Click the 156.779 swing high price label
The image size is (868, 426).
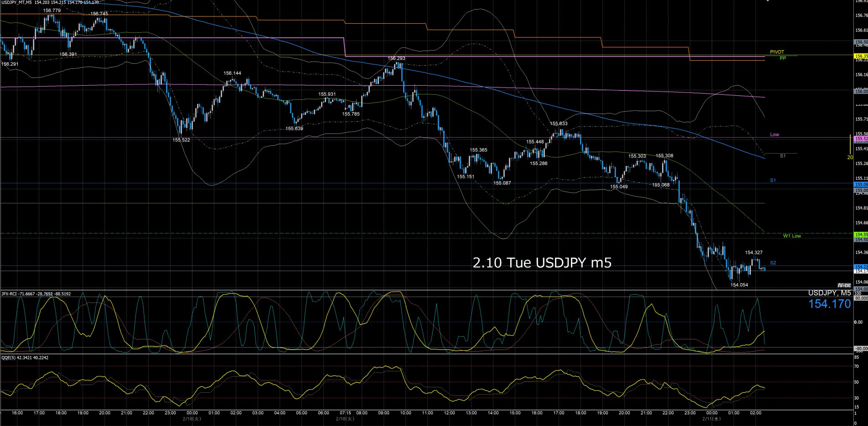51,10
